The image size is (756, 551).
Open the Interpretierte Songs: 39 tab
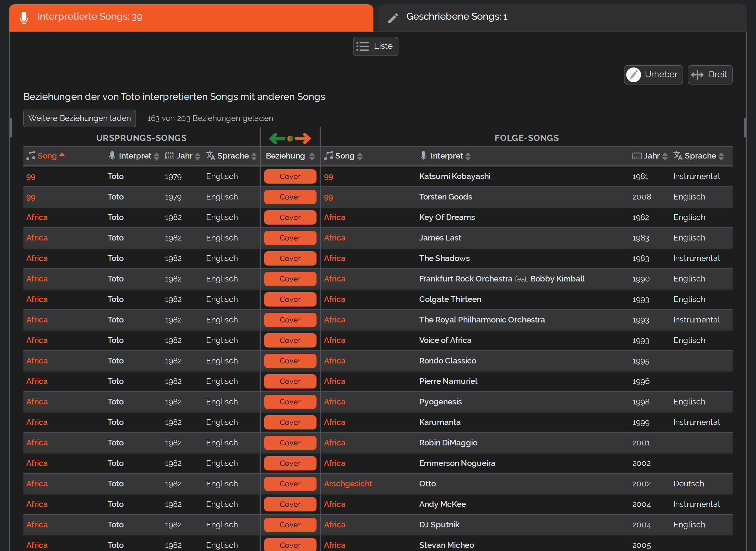click(191, 18)
